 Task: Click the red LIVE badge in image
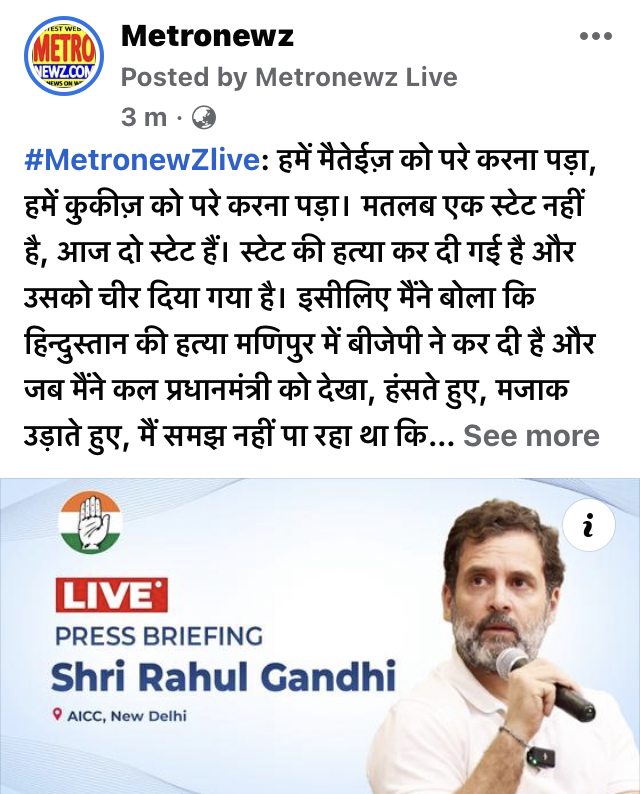[x=111, y=594]
